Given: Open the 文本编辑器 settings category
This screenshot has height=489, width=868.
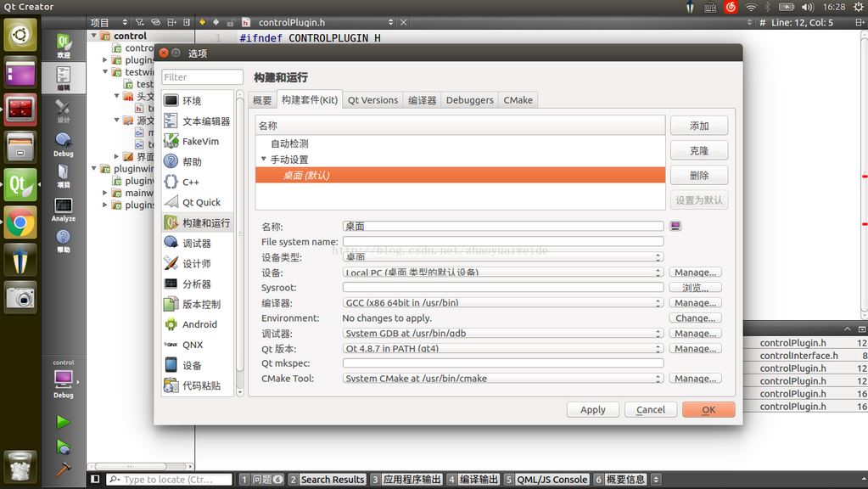Looking at the screenshot, I should [x=198, y=121].
